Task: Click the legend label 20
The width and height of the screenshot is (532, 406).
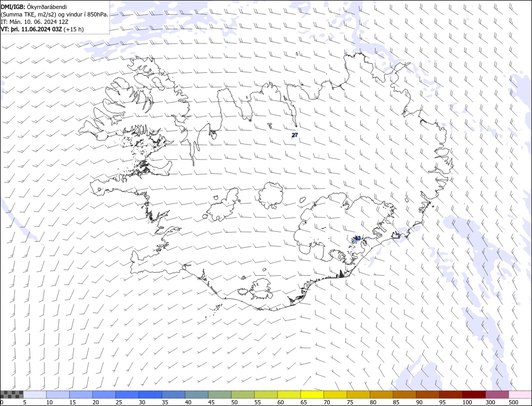Action: coord(96,402)
